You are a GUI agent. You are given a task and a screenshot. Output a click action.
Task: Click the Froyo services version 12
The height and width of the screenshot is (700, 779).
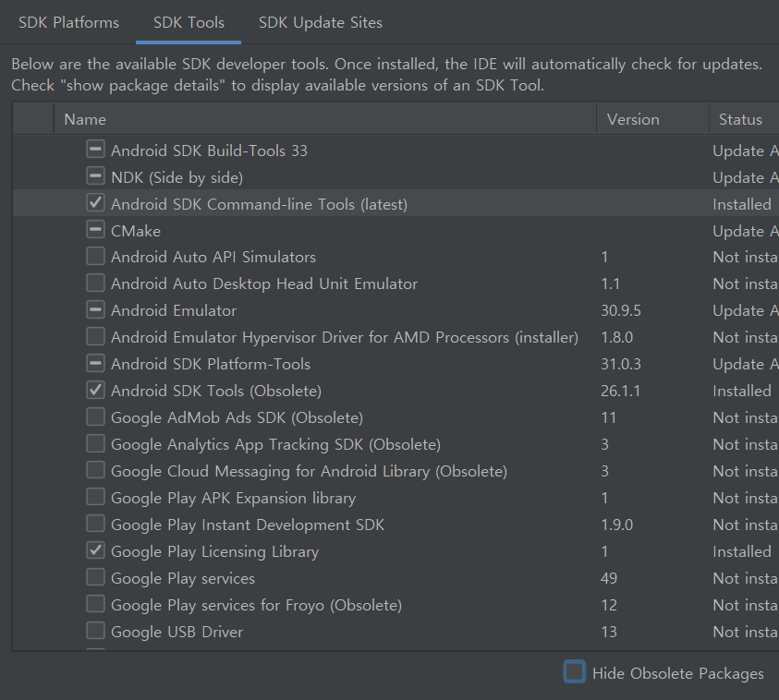(609, 605)
